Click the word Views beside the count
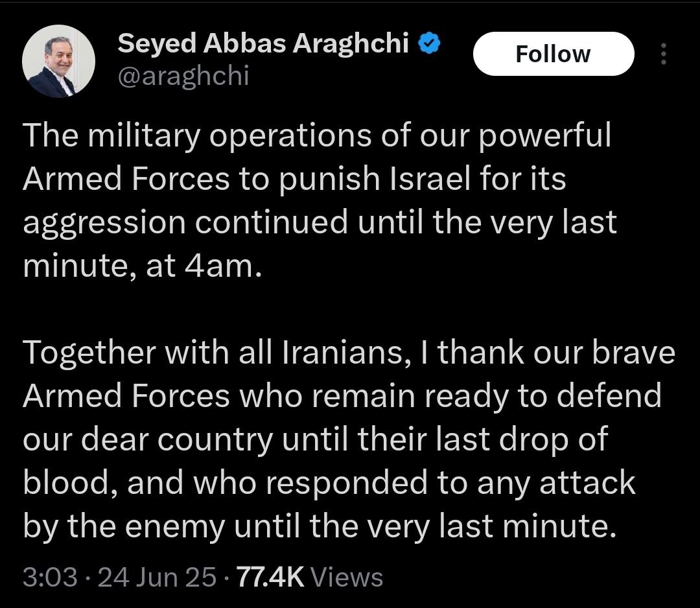The image size is (700, 608). click(347, 576)
